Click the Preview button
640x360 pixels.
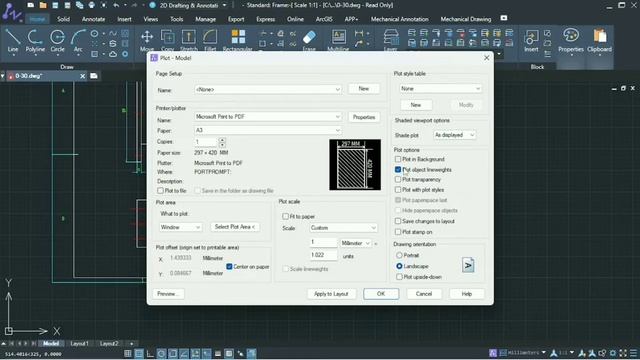click(168, 294)
